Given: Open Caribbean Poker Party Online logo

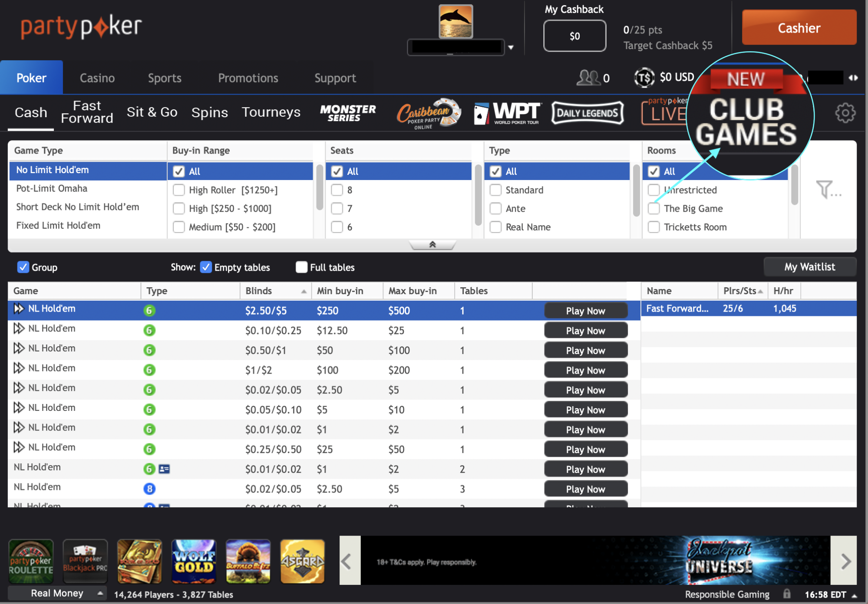Looking at the screenshot, I should [x=428, y=114].
